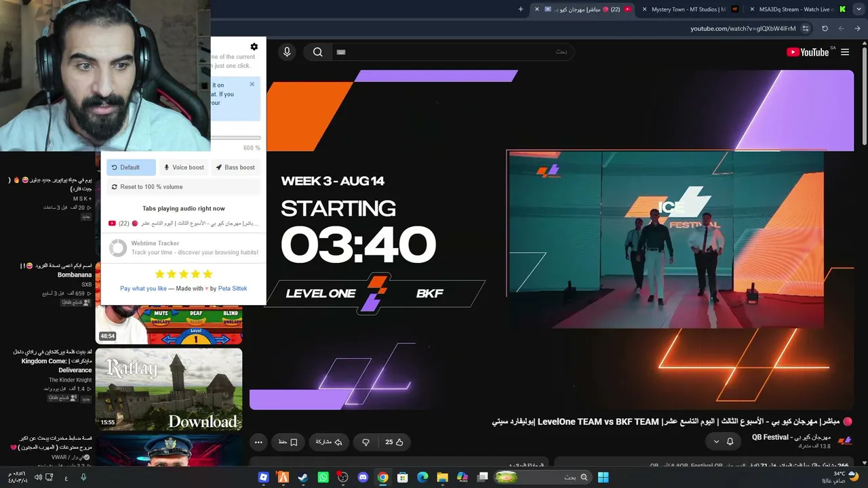This screenshot has width=868, height=488.
Task: Adjust the extension volume slider
Action: [235, 138]
